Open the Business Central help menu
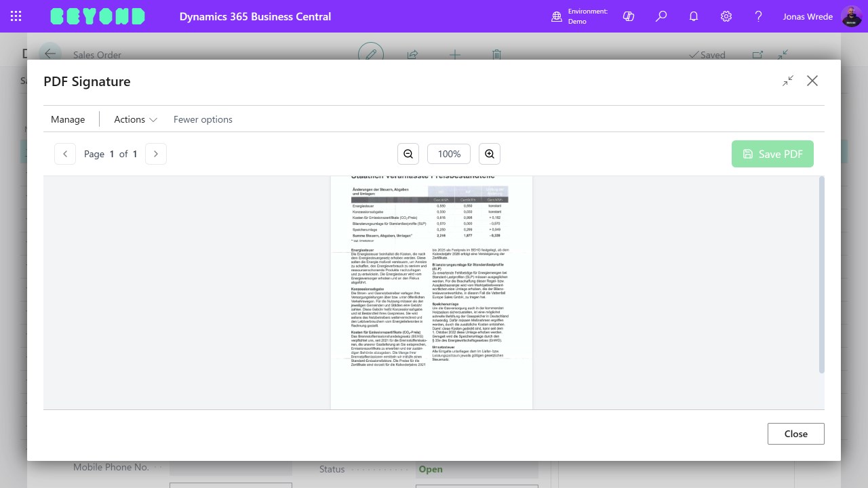The image size is (868, 488). coord(759,16)
